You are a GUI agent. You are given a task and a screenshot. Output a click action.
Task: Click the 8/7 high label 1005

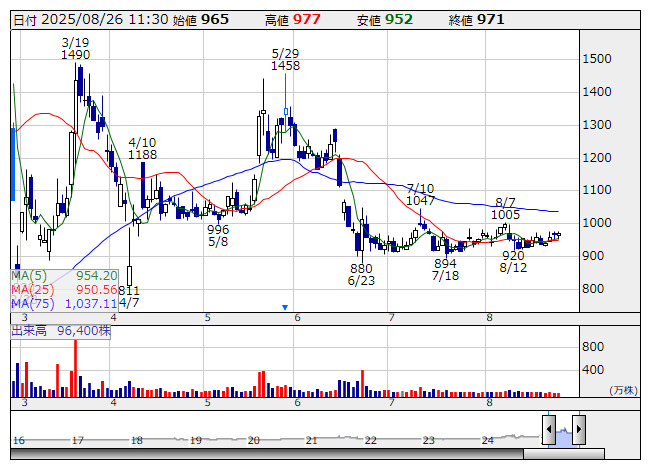(505, 214)
